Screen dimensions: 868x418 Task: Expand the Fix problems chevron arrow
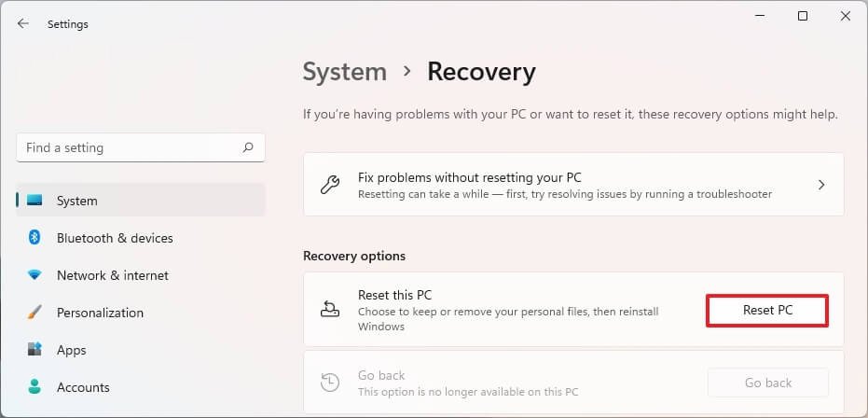tap(821, 185)
